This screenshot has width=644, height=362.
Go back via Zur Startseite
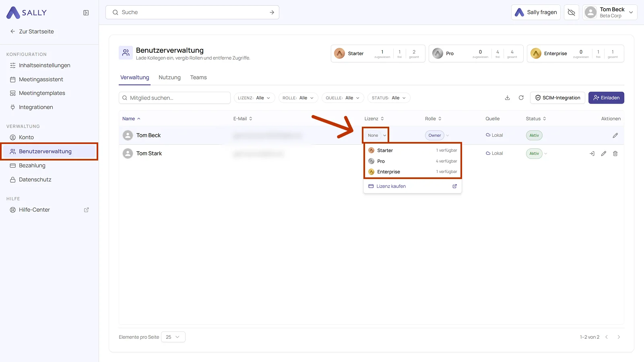[x=32, y=31]
